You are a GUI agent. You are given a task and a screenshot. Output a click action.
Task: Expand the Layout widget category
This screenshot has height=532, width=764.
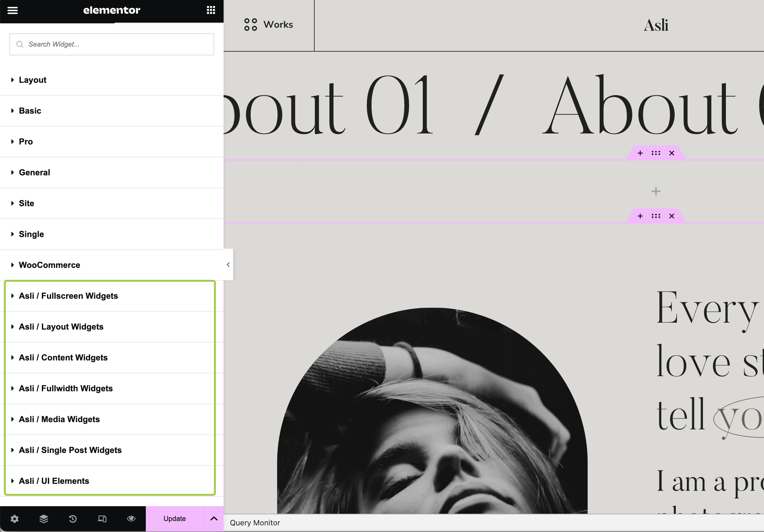33,80
